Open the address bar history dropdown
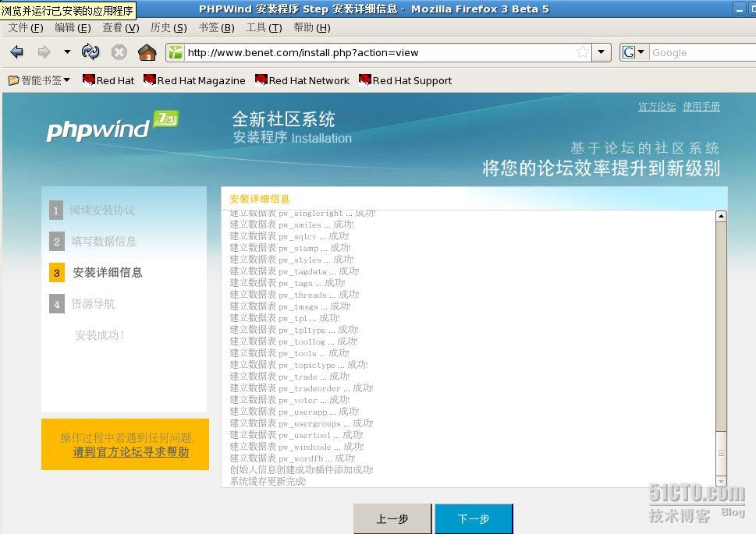756x534 pixels. click(602, 52)
